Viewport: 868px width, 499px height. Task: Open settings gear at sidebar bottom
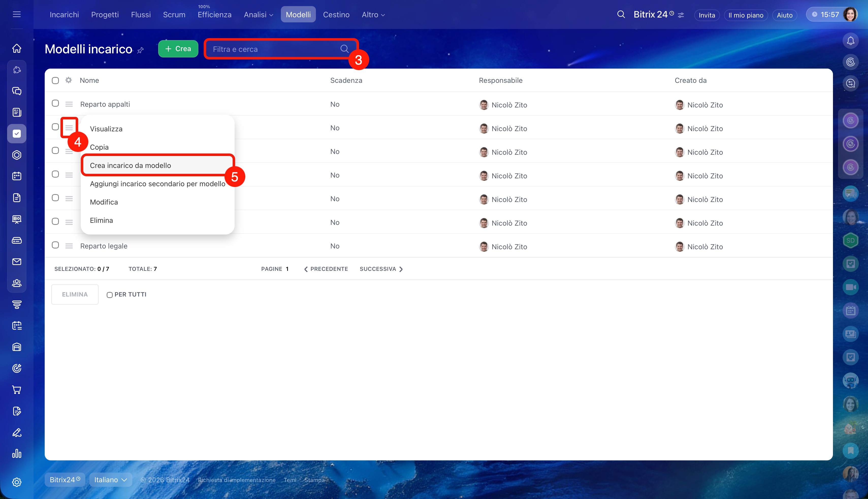(x=17, y=482)
